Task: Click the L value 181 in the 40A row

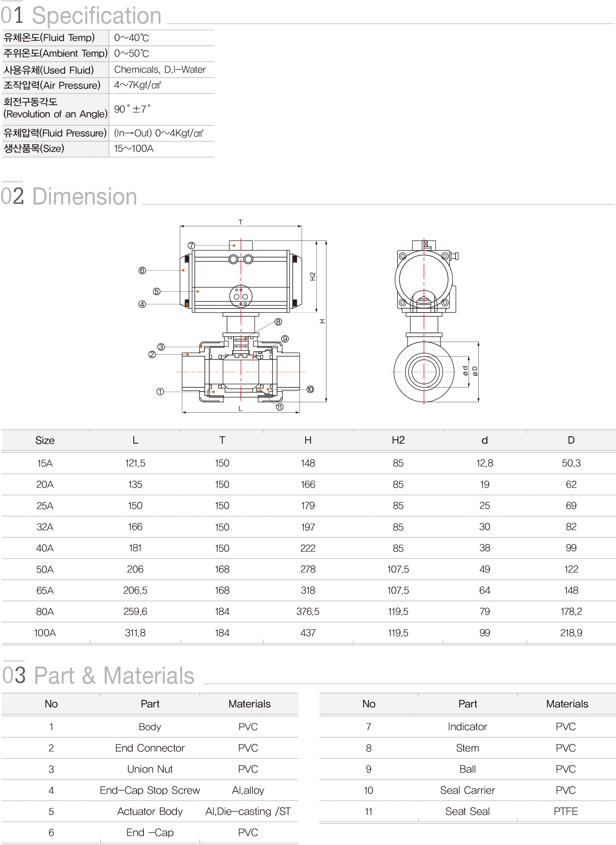Action: click(135, 548)
